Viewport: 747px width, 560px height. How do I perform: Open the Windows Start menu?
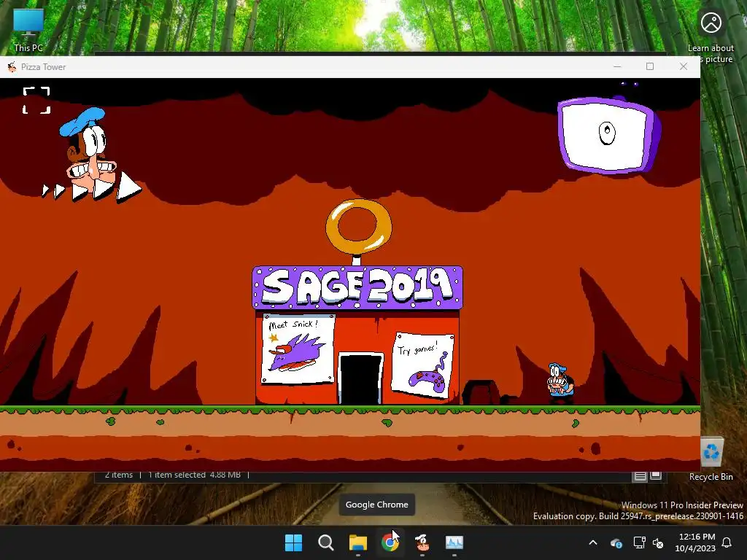click(293, 542)
